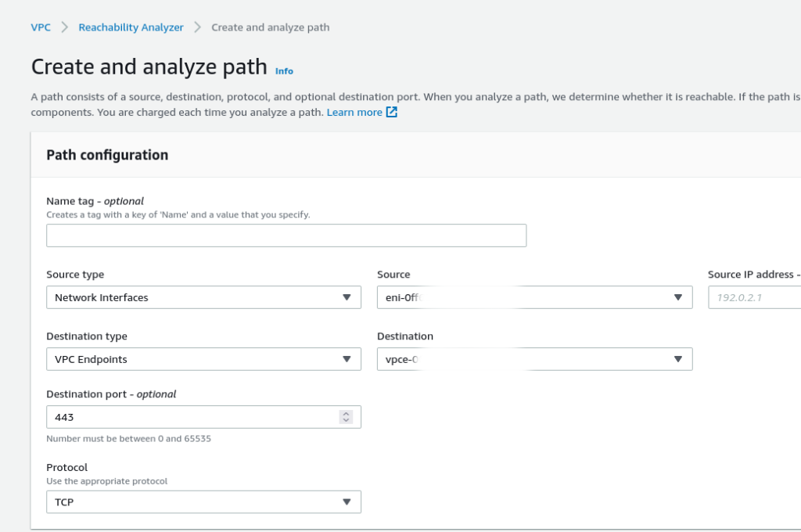Viewport: 801px width, 532px height.
Task: Click into the Source IP address field
Action: tap(754, 297)
